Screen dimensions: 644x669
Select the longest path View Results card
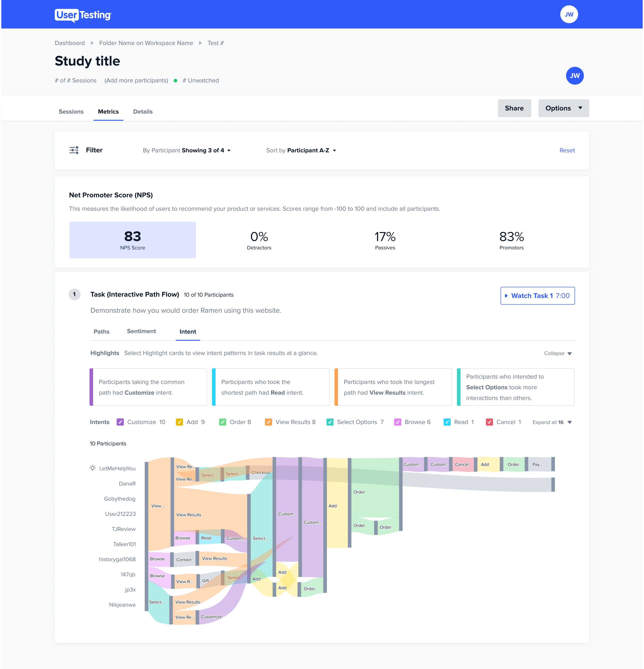pos(393,387)
